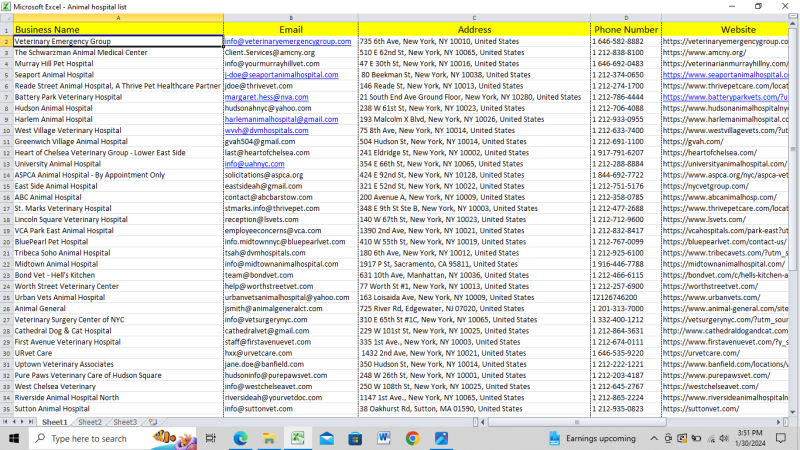The image size is (800, 450).
Task: Open File Explorer from the taskbar
Action: 269,438
